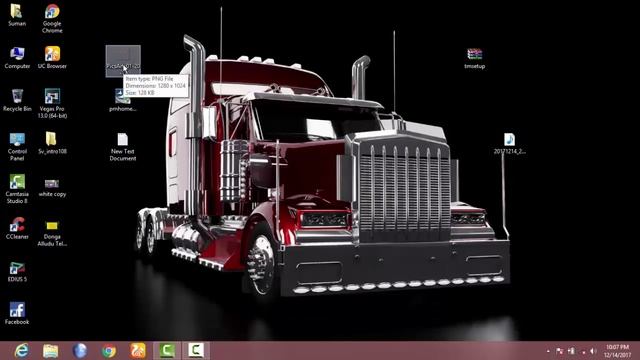The height and width of the screenshot is (360, 640).
Task: Select the Sv_intro108 folder
Action: (52, 143)
